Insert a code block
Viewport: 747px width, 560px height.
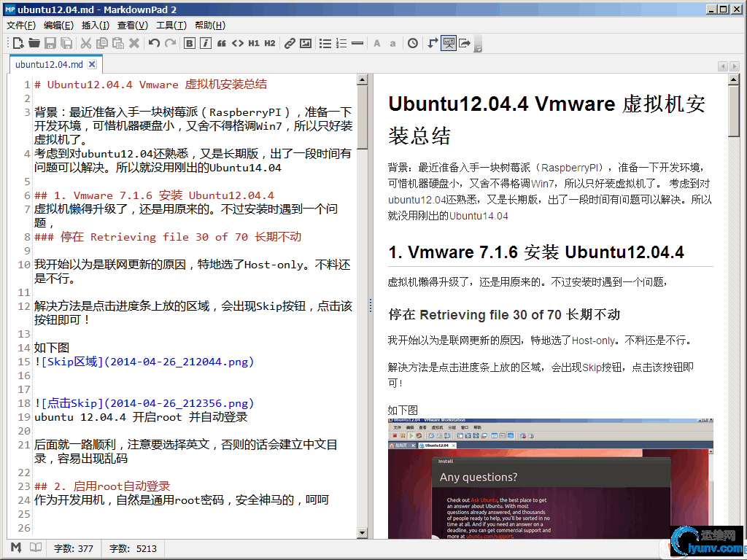tap(237, 43)
